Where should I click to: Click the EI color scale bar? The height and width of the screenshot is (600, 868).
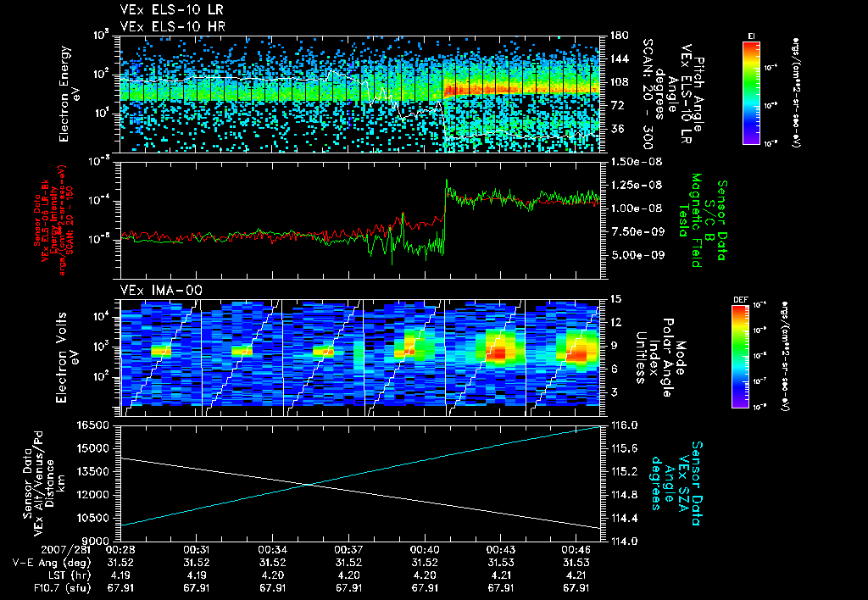point(751,92)
